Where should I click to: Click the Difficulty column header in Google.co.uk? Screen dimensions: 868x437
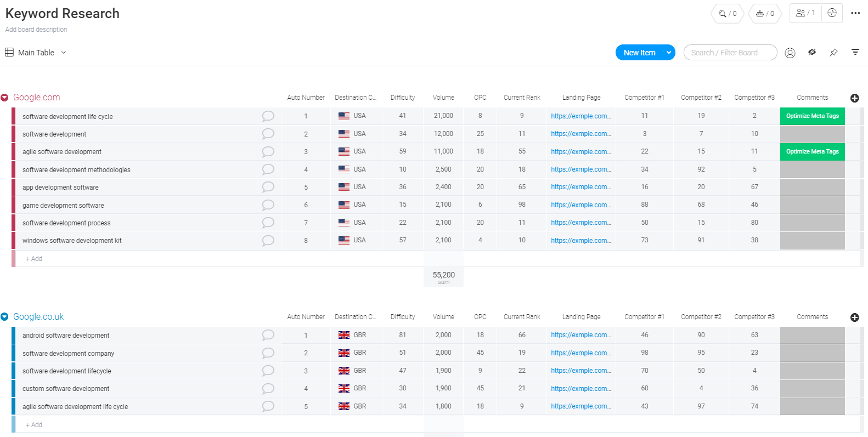tap(403, 317)
